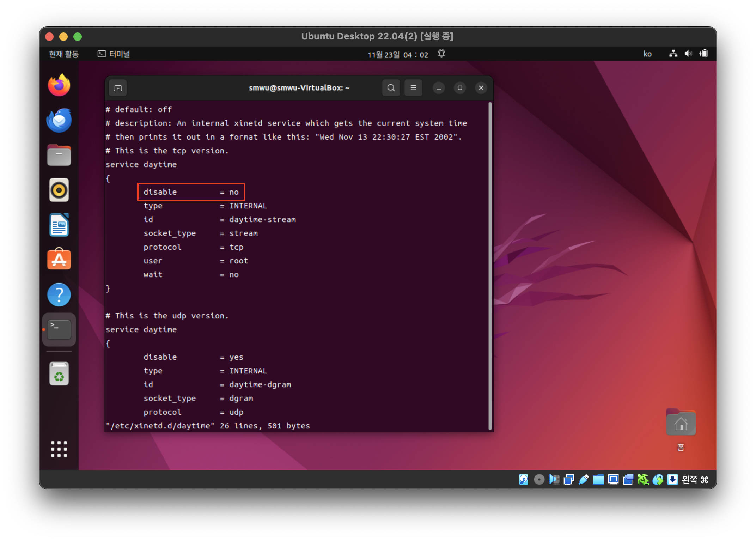Viewport: 756px width, 541px height.
Task: Minimize the terminal window
Action: 439,88
